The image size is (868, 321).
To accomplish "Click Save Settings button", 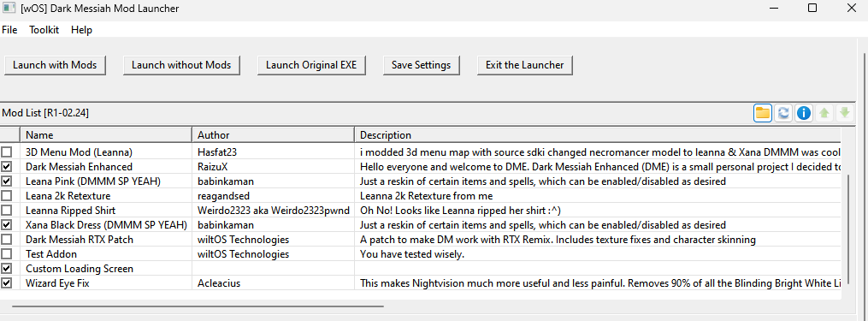I will point(422,65).
